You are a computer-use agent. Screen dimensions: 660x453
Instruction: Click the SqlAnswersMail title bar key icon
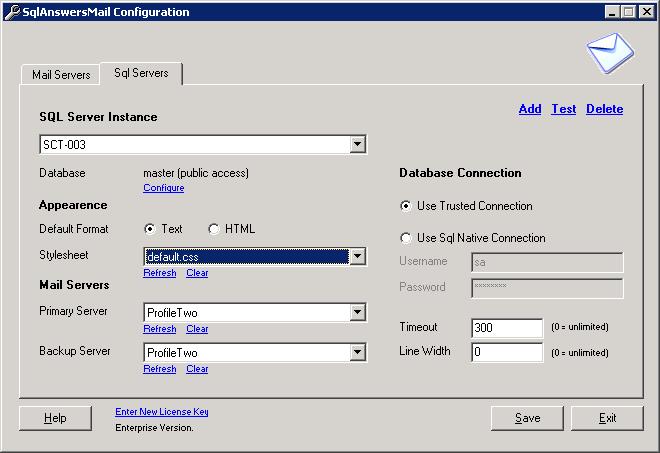(x=10, y=12)
